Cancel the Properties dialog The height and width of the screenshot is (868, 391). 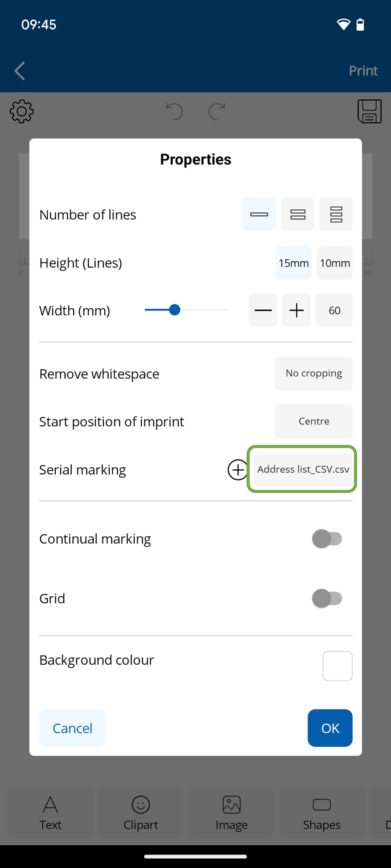tap(73, 728)
